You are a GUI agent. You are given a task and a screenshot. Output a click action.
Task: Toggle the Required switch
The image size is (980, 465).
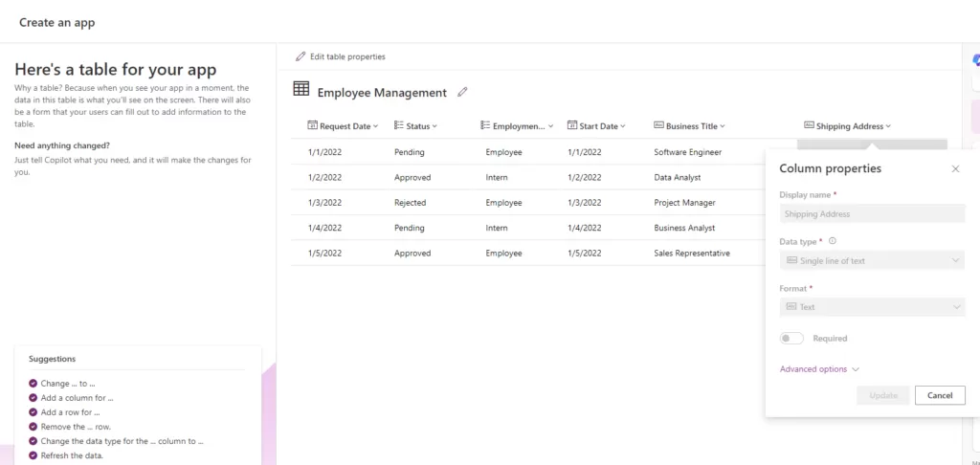tap(791, 338)
